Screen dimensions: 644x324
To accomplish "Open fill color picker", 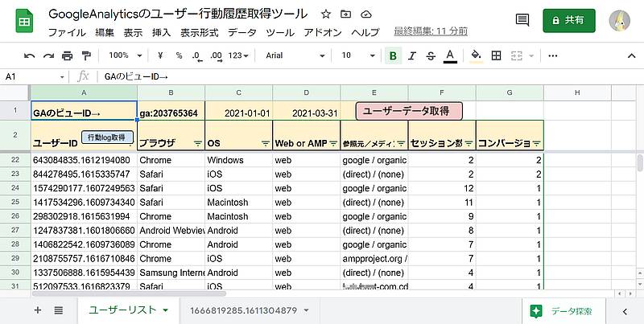I will coord(477,55).
